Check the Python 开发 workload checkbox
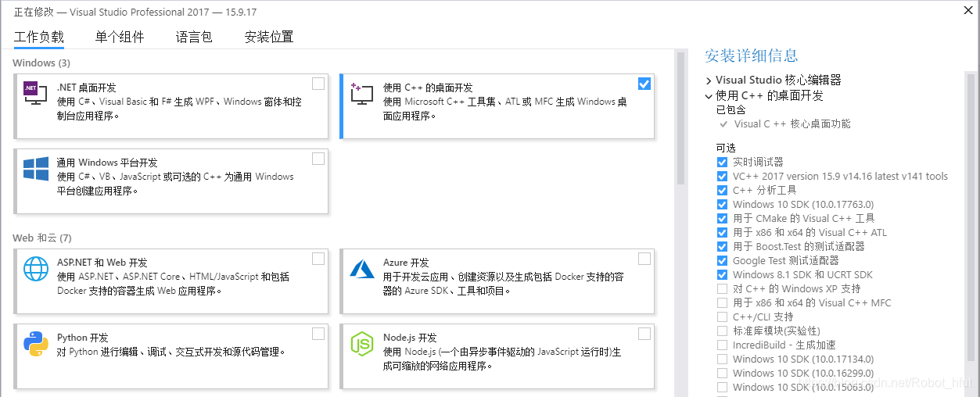Screen dimensions: 980x397 [318, 334]
